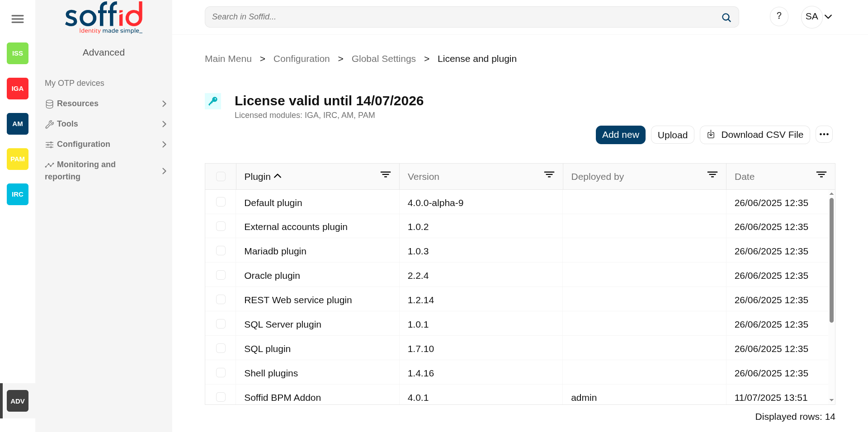Click the scrollbar up arrow
This screenshot has width=868, height=432.
(831, 193)
